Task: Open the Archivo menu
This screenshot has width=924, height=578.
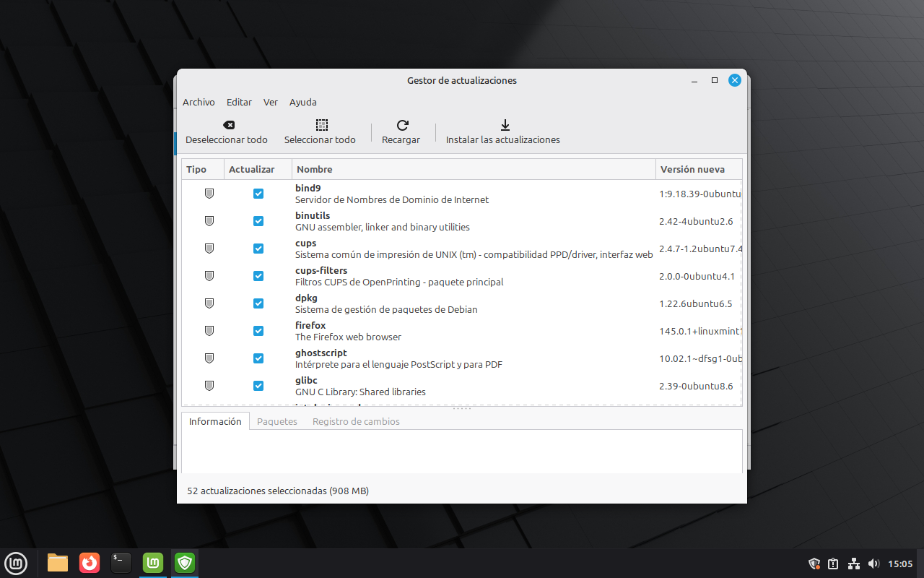Action: click(x=199, y=103)
